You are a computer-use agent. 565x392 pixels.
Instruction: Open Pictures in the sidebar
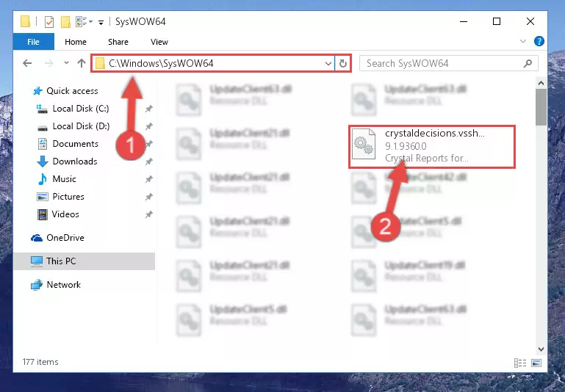click(x=68, y=197)
